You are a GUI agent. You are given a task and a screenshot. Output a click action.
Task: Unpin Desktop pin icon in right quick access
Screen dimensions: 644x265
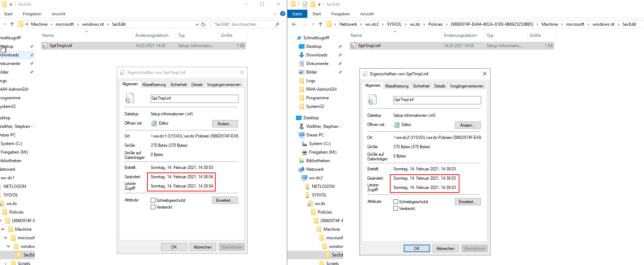pyautogui.click(x=340, y=46)
